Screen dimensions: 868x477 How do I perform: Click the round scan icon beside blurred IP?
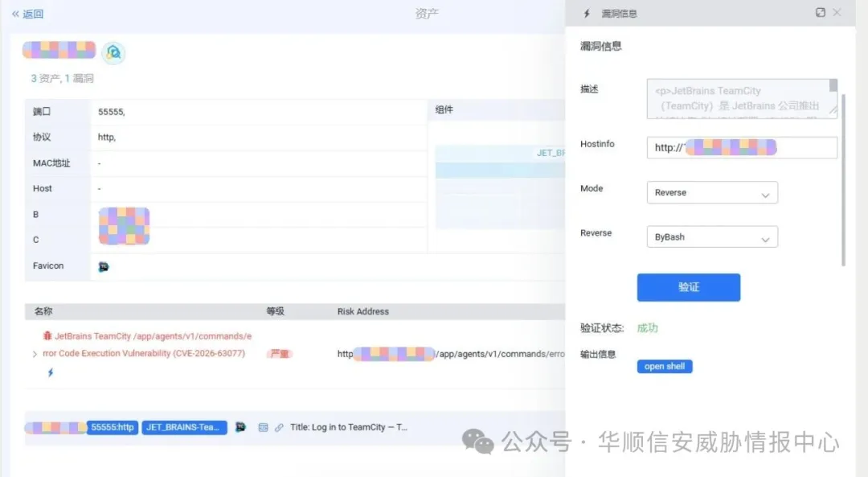(113, 52)
